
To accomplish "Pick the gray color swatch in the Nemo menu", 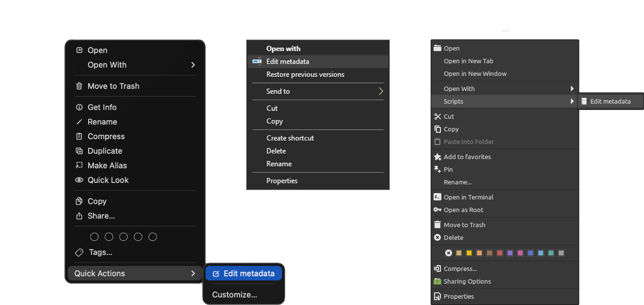I will tap(561, 253).
